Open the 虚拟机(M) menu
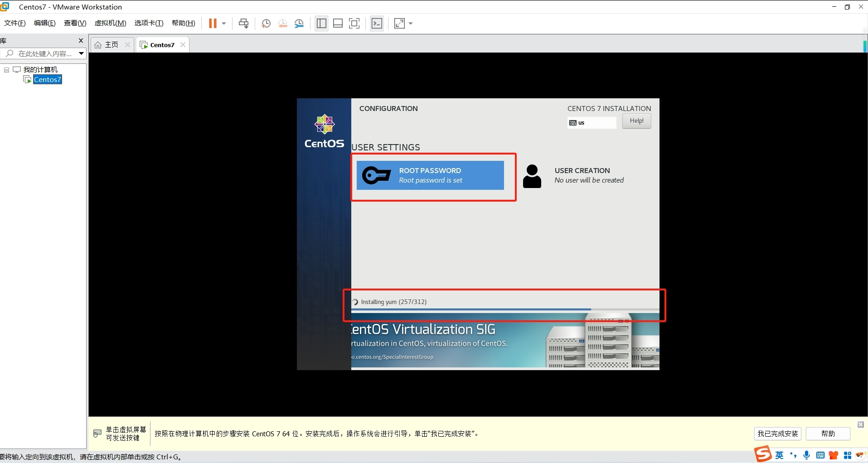Viewport: 868px width, 463px height. [x=110, y=23]
